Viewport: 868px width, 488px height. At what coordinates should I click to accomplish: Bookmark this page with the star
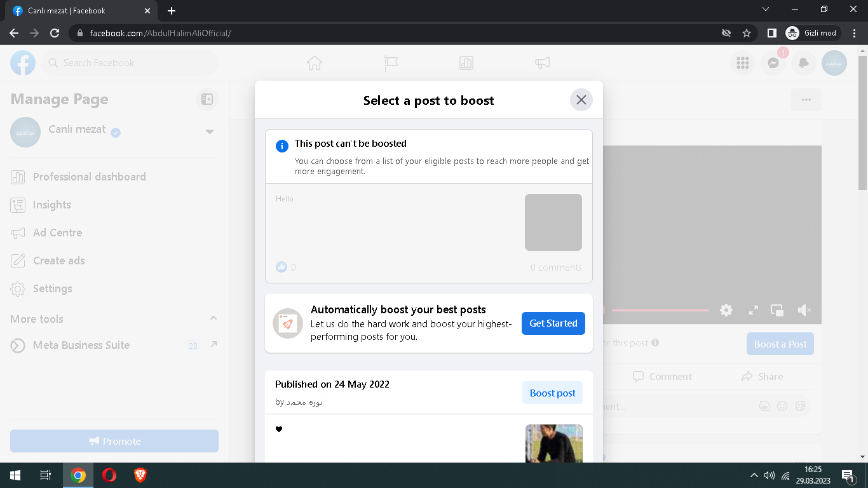747,33
